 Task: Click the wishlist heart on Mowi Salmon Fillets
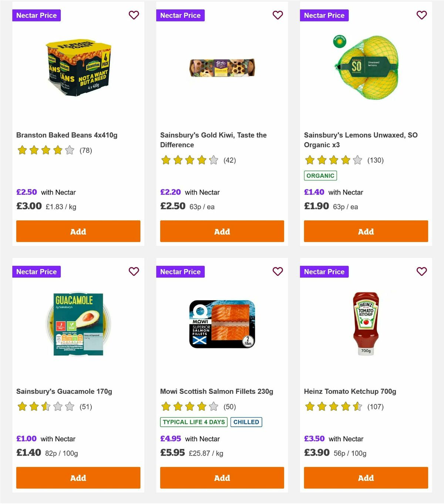(x=277, y=271)
